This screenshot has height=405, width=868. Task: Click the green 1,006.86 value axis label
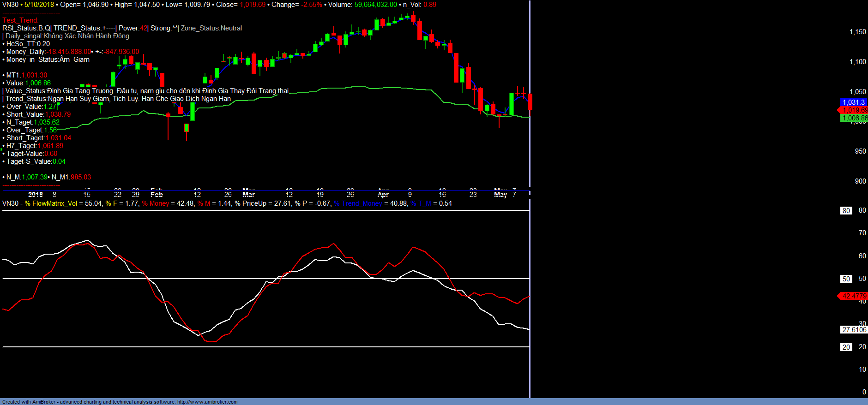point(854,118)
